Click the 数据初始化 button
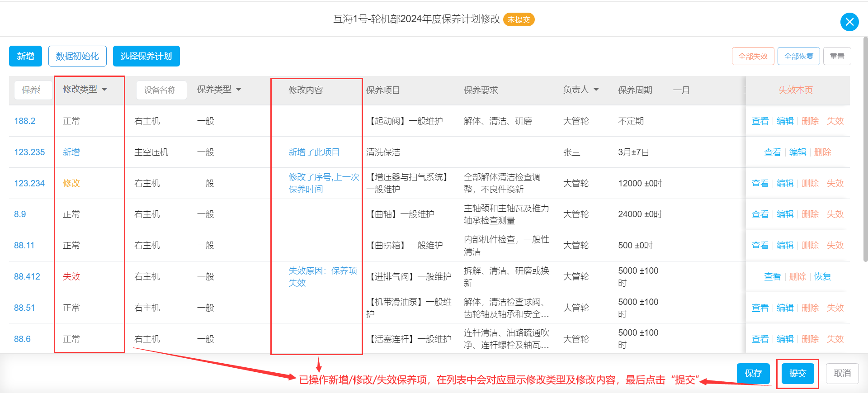The width and height of the screenshot is (868, 394). [77, 56]
